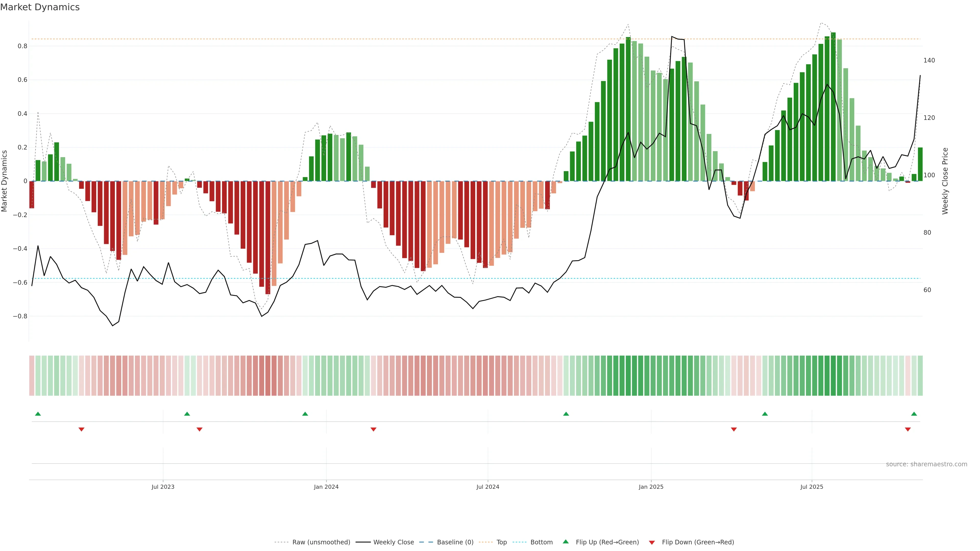Click green flip-up marker before Jan 2025

[x=566, y=414]
